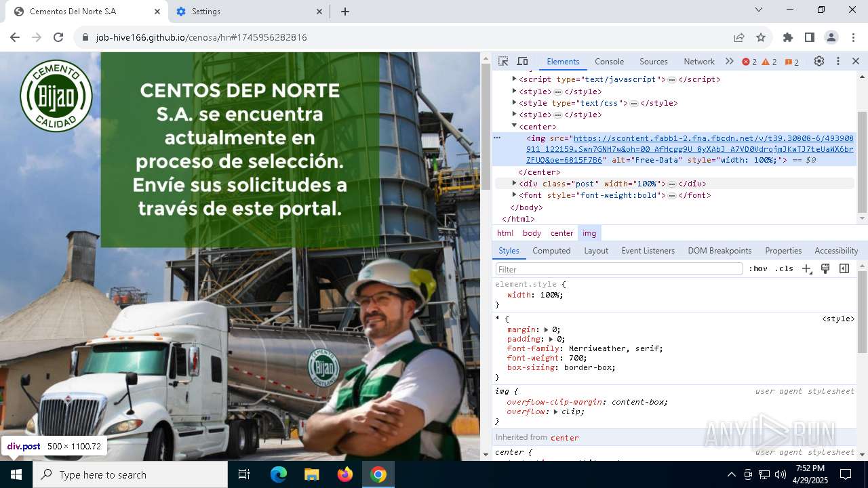The image size is (868, 488).
Task: Click the Bijao cement logo image
Action: (56, 96)
